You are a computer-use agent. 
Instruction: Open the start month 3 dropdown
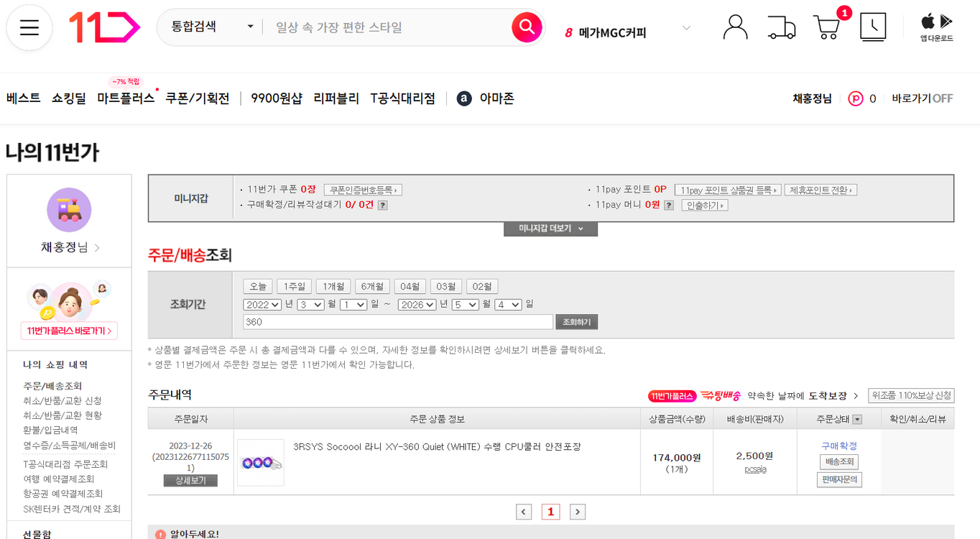point(310,305)
